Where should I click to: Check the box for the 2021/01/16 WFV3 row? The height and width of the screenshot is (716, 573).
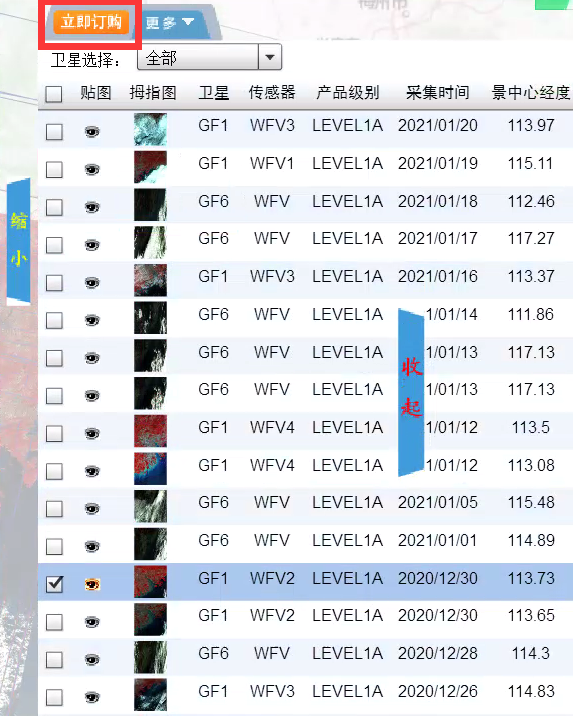pos(54,283)
